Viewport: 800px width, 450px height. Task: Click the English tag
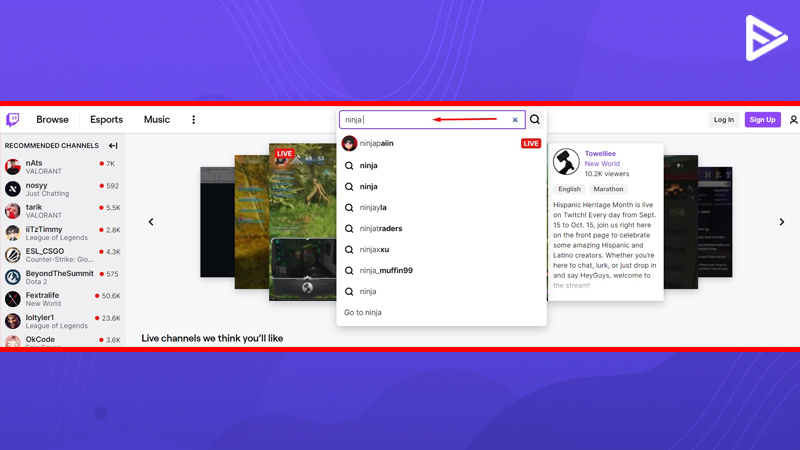pyautogui.click(x=569, y=189)
